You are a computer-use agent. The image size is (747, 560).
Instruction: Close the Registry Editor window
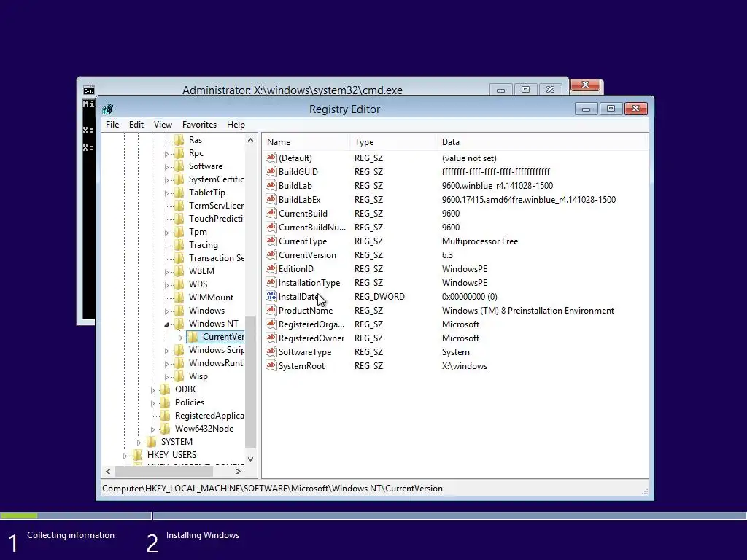(635, 109)
